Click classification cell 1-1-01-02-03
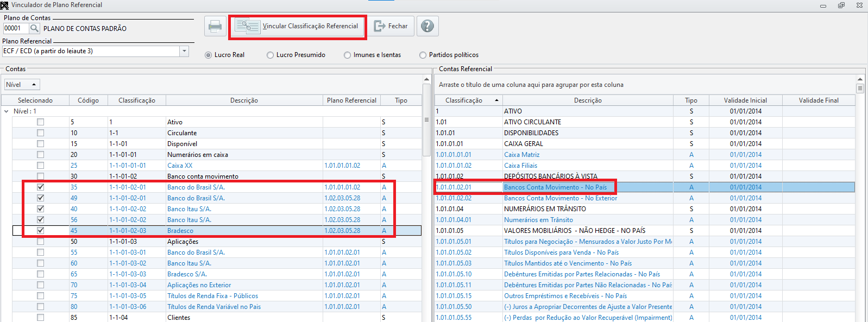868x322 pixels. coord(136,231)
